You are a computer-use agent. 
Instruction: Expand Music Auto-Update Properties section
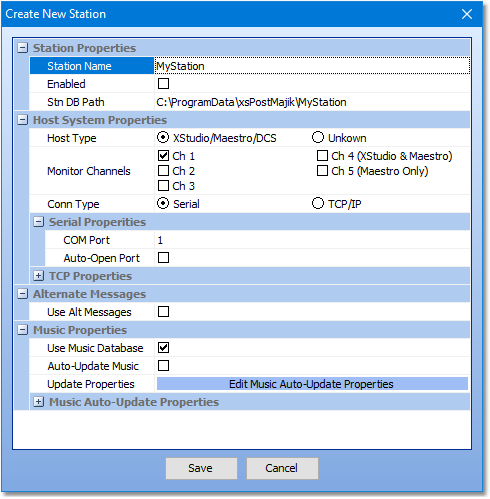pos(38,402)
